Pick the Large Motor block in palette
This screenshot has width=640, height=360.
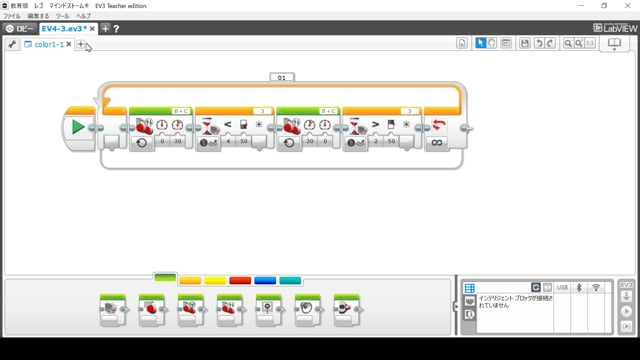pos(152,310)
